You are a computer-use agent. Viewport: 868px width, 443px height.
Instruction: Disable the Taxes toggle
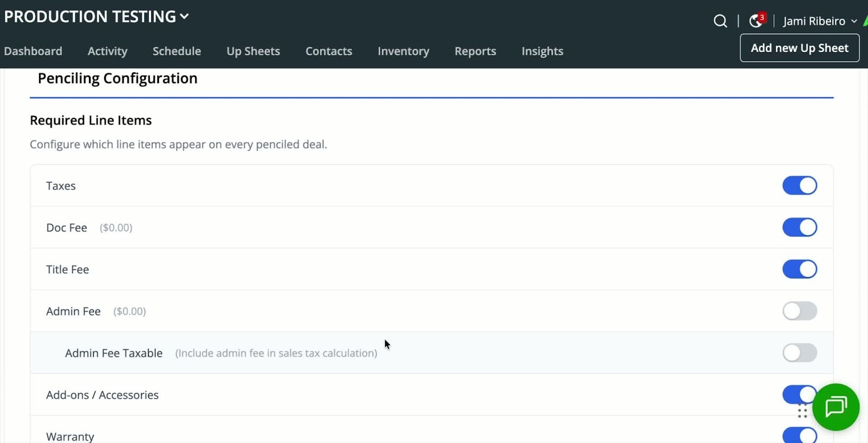pyautogui.click(x=799, y=186)
